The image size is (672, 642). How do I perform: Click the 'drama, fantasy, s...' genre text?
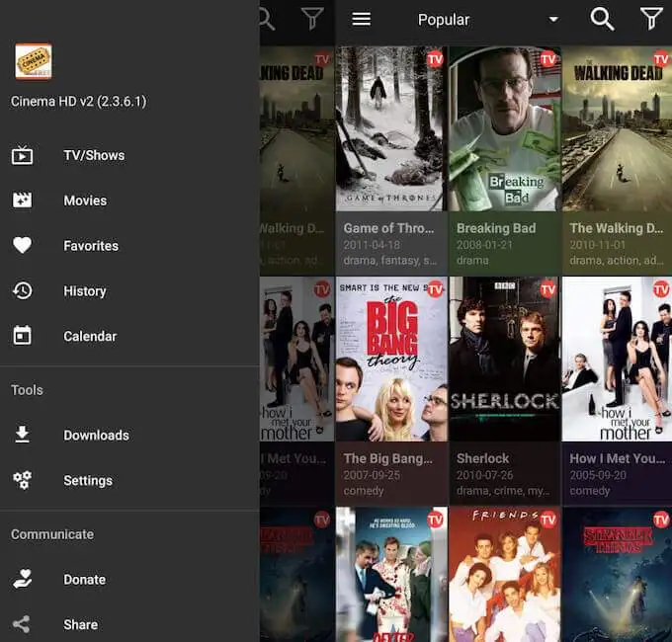(390, 261)
